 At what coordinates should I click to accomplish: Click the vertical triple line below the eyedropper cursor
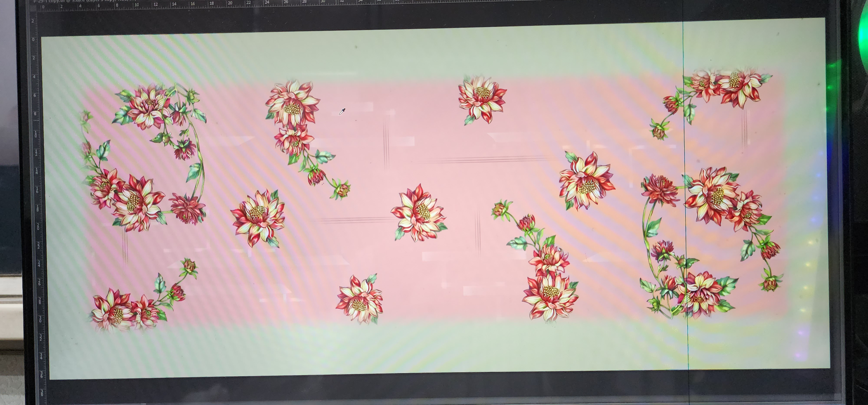pos(386,145)
